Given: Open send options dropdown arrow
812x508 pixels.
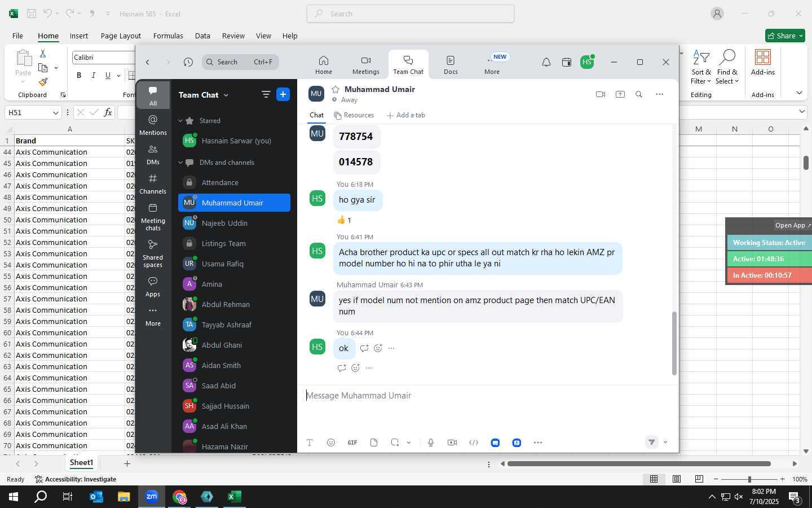Looking at the screenshot, I should pyautogui.click(x=665, y=443).
